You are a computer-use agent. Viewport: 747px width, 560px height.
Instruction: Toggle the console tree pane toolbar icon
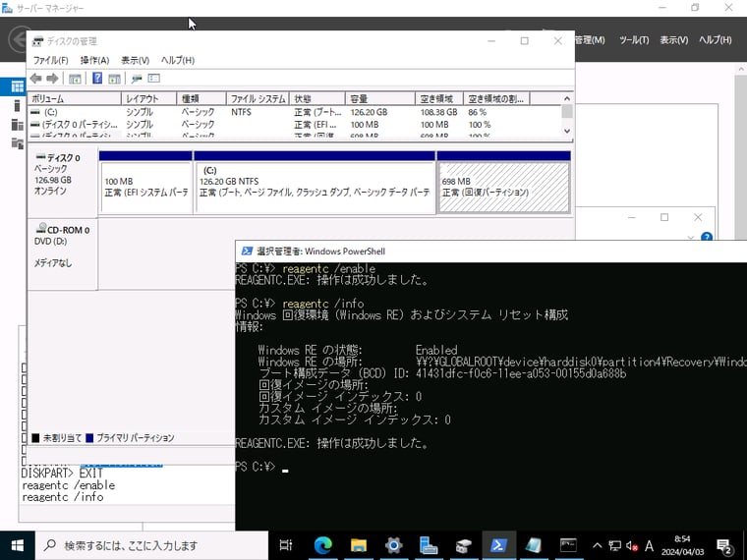pos(75,79)
